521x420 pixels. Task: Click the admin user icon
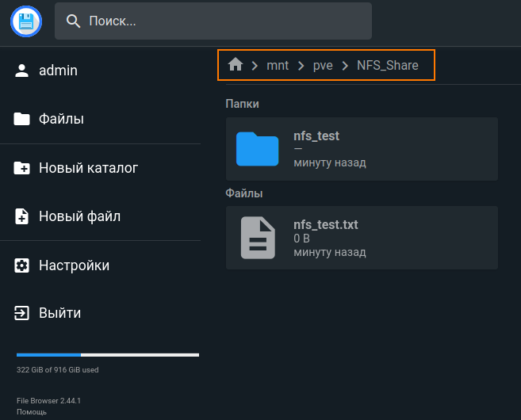point(22,71)
